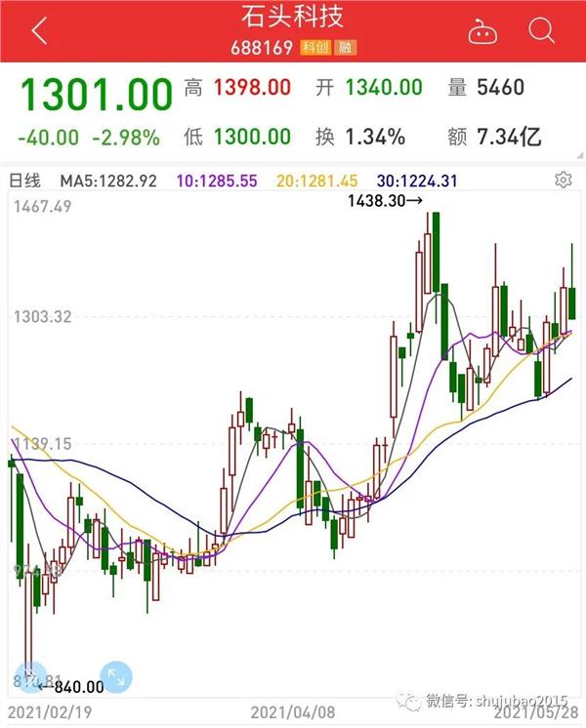Open the robot assistant icon

[481, 31]
